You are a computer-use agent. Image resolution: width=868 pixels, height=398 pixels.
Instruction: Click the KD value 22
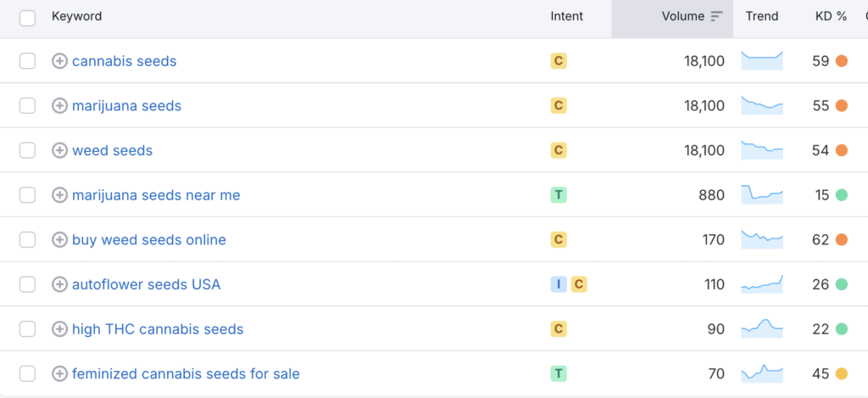[x=821, y=329]
